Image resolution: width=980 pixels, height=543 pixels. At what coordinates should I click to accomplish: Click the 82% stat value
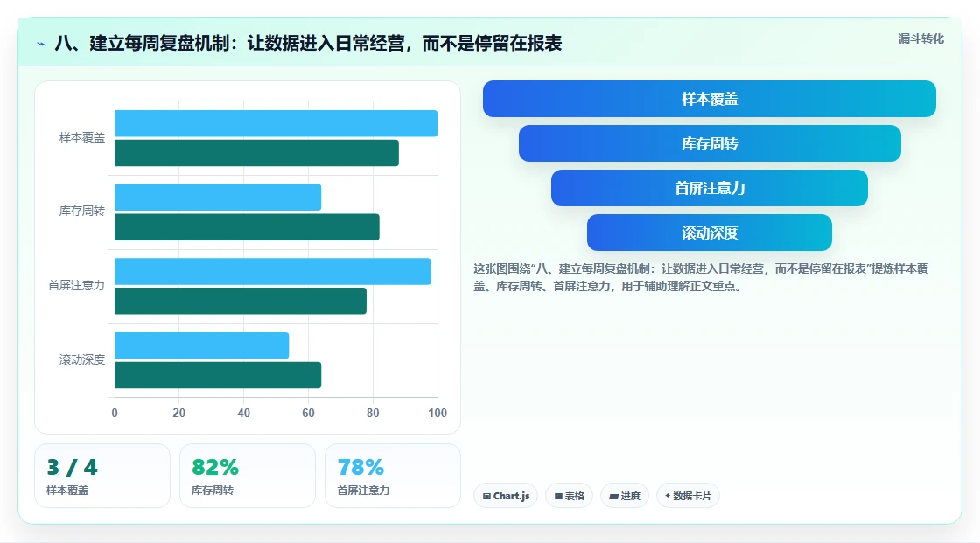click(x=215, y=468)
